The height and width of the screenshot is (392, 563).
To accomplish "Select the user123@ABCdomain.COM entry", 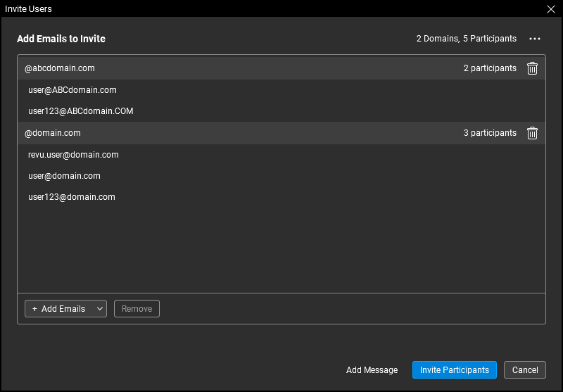I will click(x=80, y=111).
